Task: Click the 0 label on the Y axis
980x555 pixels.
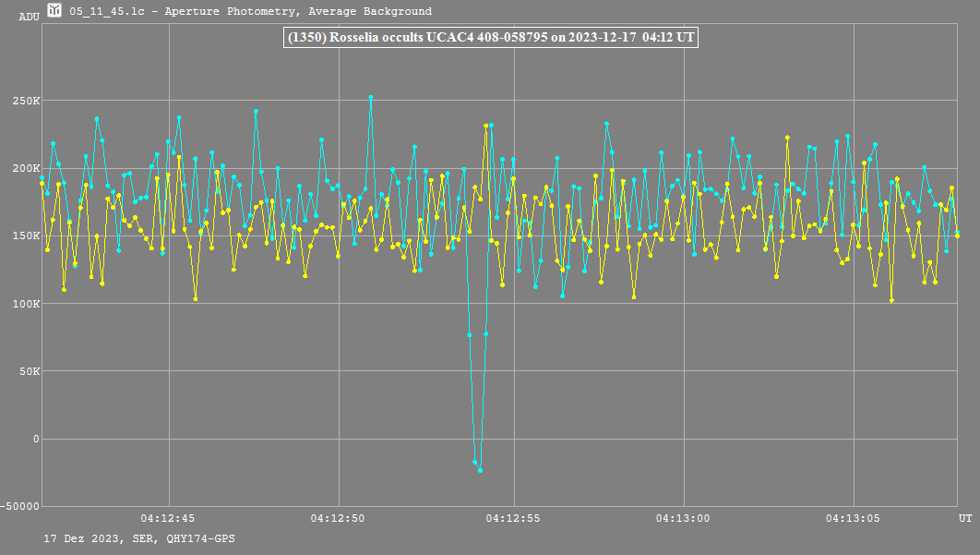Action: [36, 439]
